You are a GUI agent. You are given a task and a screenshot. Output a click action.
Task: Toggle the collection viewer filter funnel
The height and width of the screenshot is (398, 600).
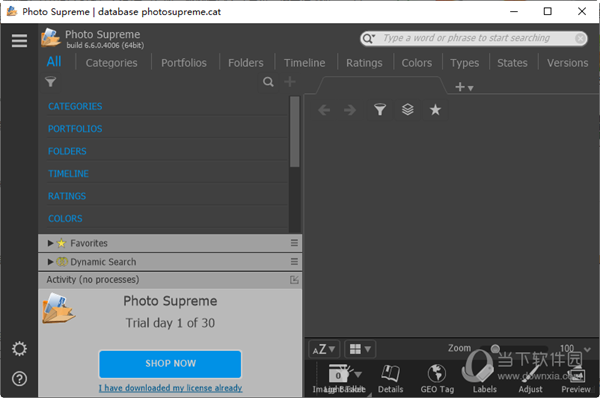tap(380, 110)
